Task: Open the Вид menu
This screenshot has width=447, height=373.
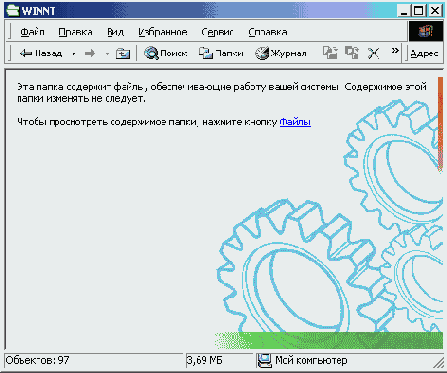Action: click(115, 32)
